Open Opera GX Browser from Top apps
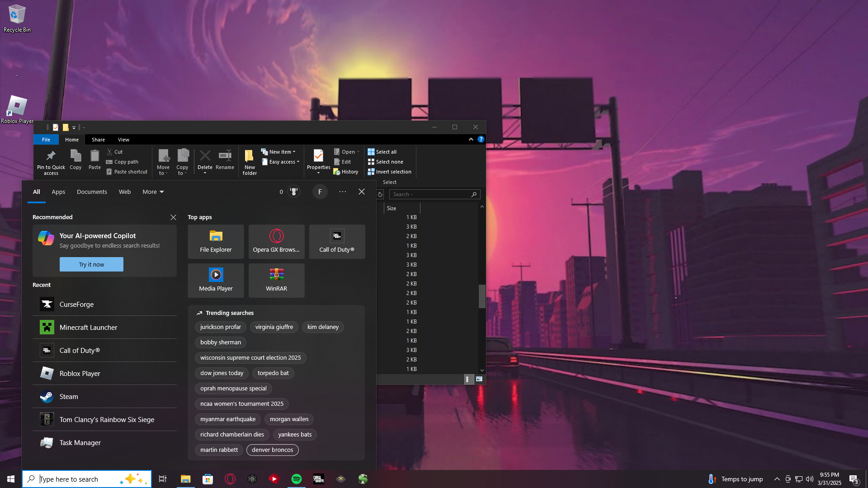 coord(276,241)
